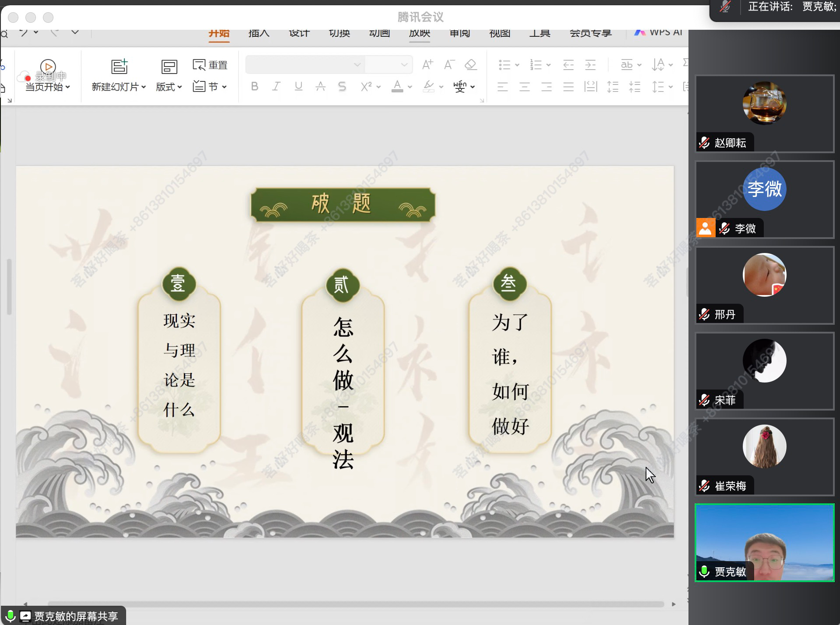Click the New Slide (新建幻灯片) icon

pyautogui.click(x=119, y=67)
